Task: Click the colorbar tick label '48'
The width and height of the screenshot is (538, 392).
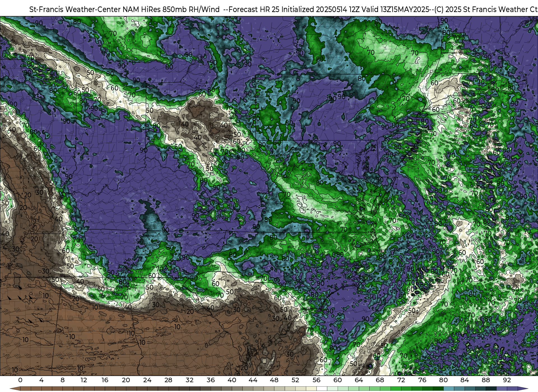Action: click(x=274, y=380)
